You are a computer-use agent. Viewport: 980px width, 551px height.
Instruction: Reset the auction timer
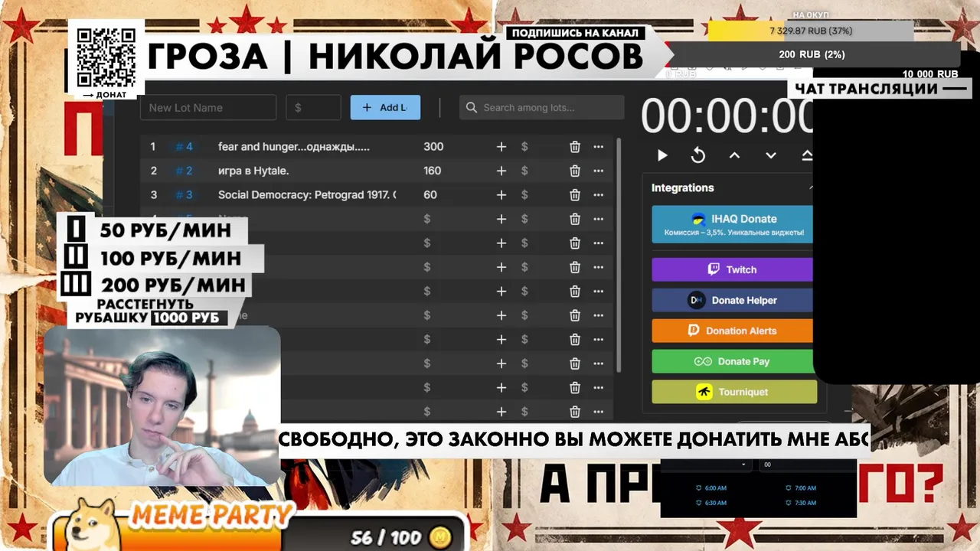click(697, 155)
